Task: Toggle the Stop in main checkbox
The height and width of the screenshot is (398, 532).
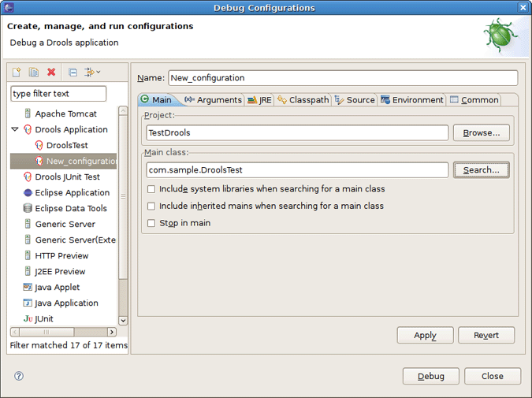Action: click(x=151, y=223)
